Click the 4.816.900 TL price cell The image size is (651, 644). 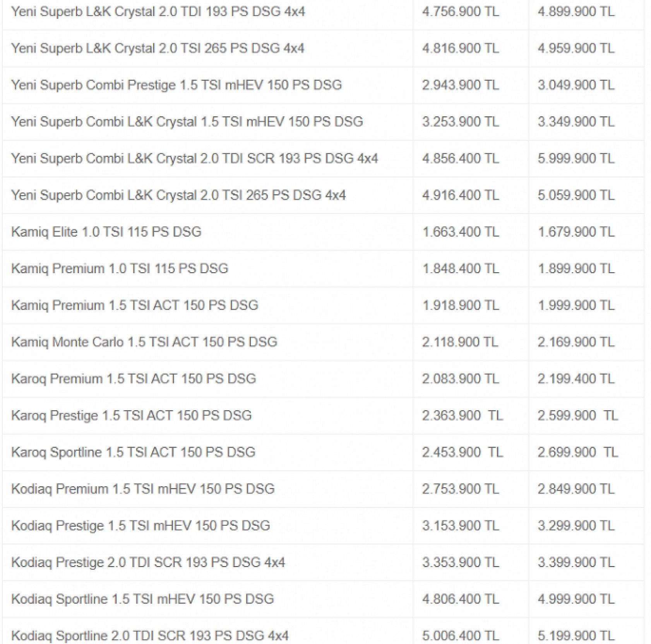click(x=461, y=48)
